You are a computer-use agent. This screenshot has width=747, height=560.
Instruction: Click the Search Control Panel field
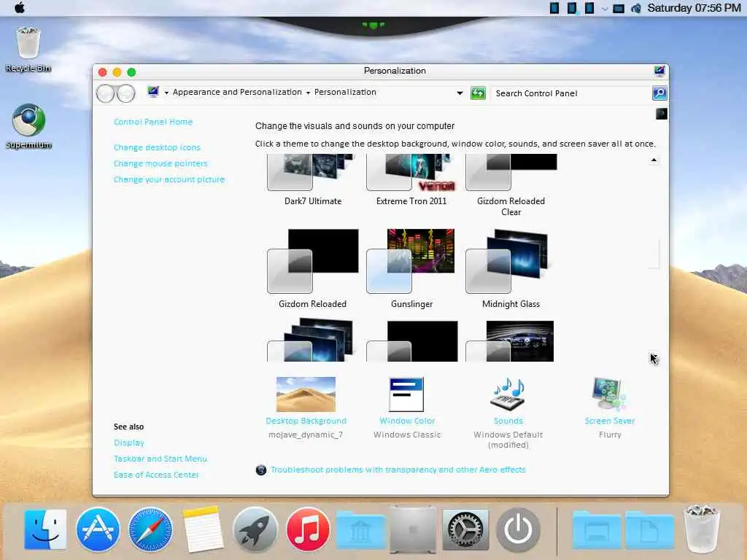(x=570, y=93)
